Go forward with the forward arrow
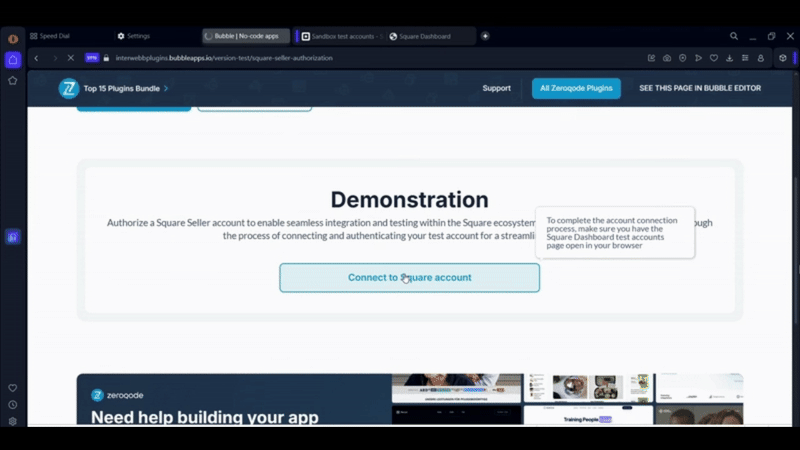Viewport: 800px width, 450px height. point(54,58)
